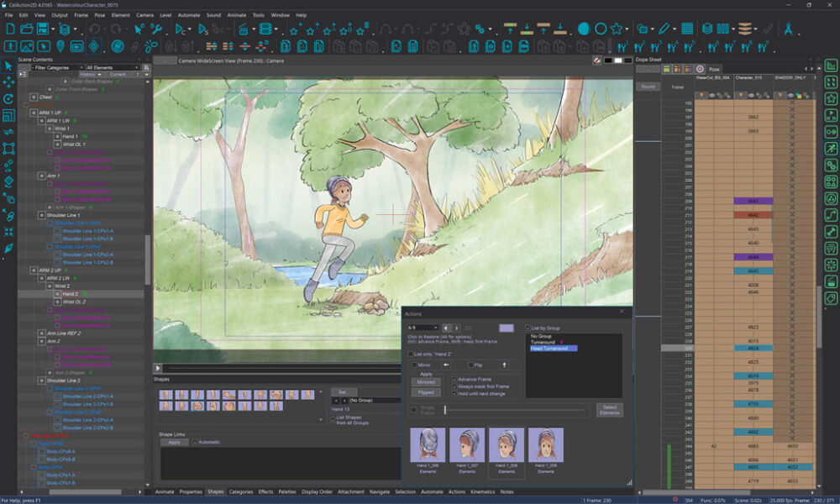Screen dimensions: 840x504
Task: Uncheck Advance Frame option
Action: 454,379
